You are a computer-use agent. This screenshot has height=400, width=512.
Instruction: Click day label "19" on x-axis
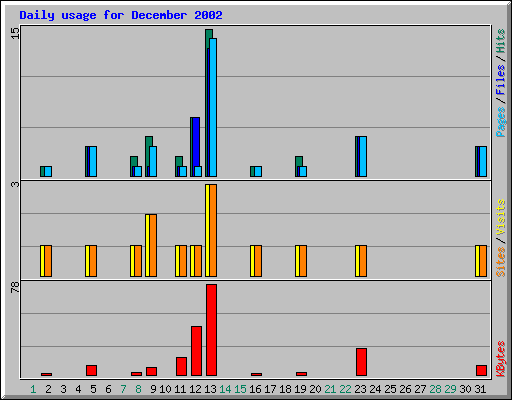tap(300, 389)
